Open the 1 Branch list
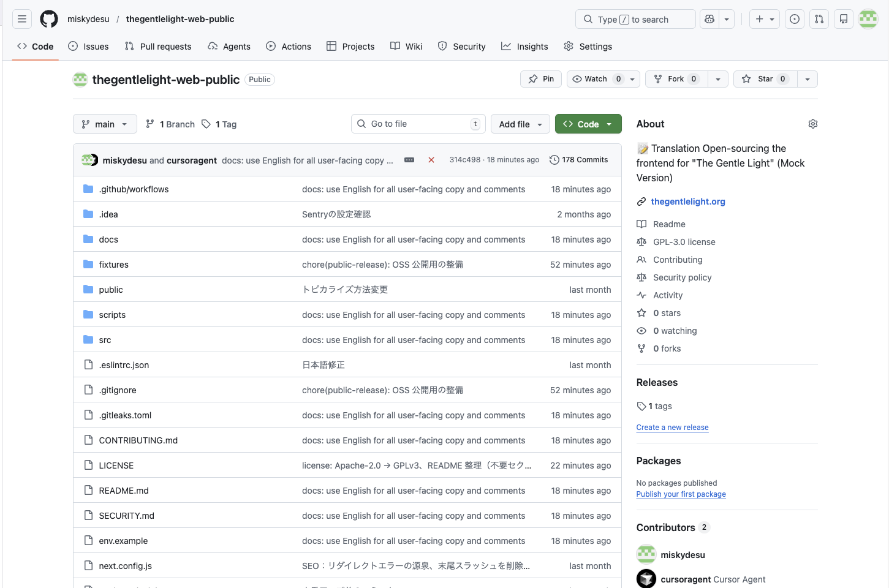Viewport: 889px width, 588px height. [170, 124]
